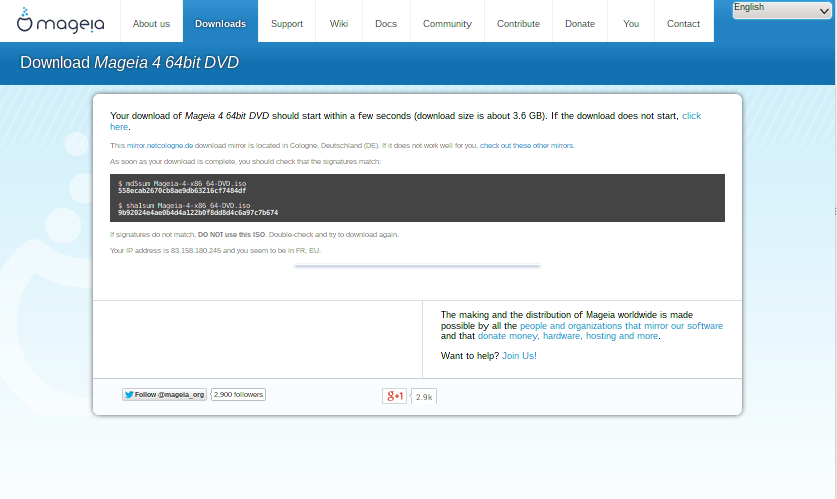Open the You menu item
This screenshot has height=499, width=837.
coord(631,23)
